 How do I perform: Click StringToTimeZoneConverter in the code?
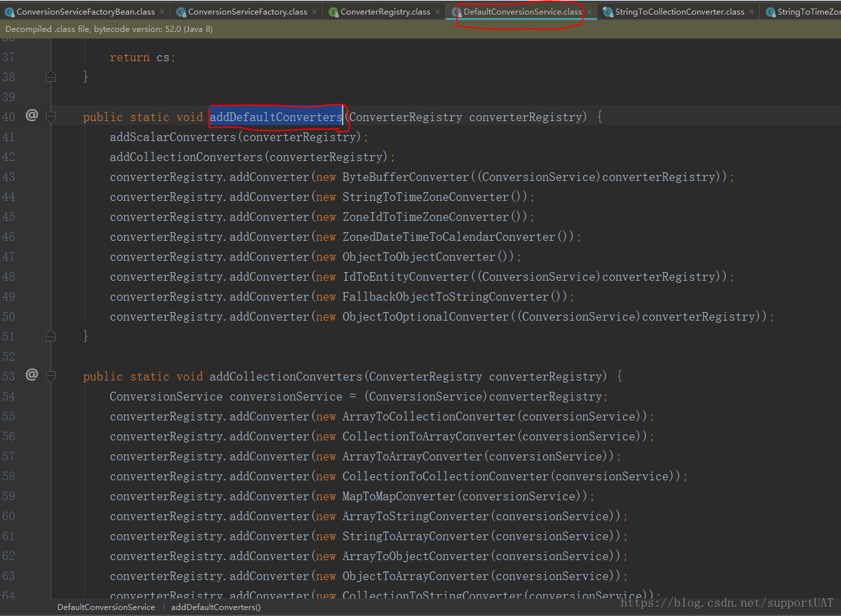click(x=426, y=197)
